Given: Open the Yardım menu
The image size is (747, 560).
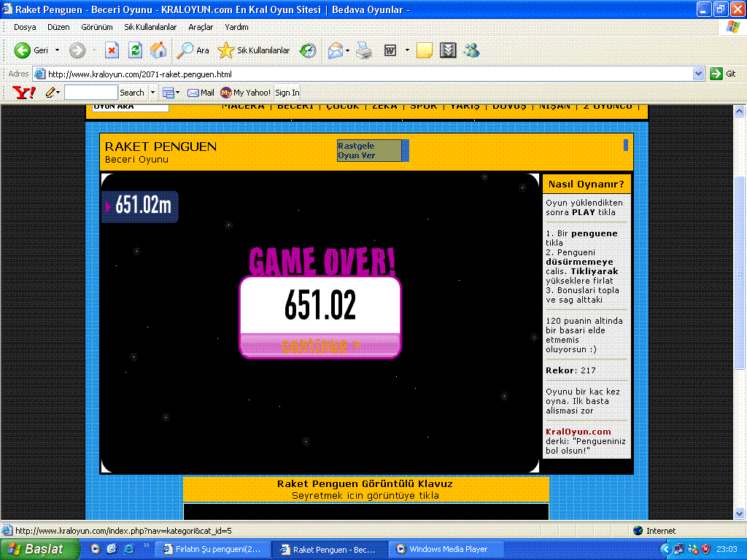Looking at the screenshot, I should pyautogui.click(x=237, y=27).
